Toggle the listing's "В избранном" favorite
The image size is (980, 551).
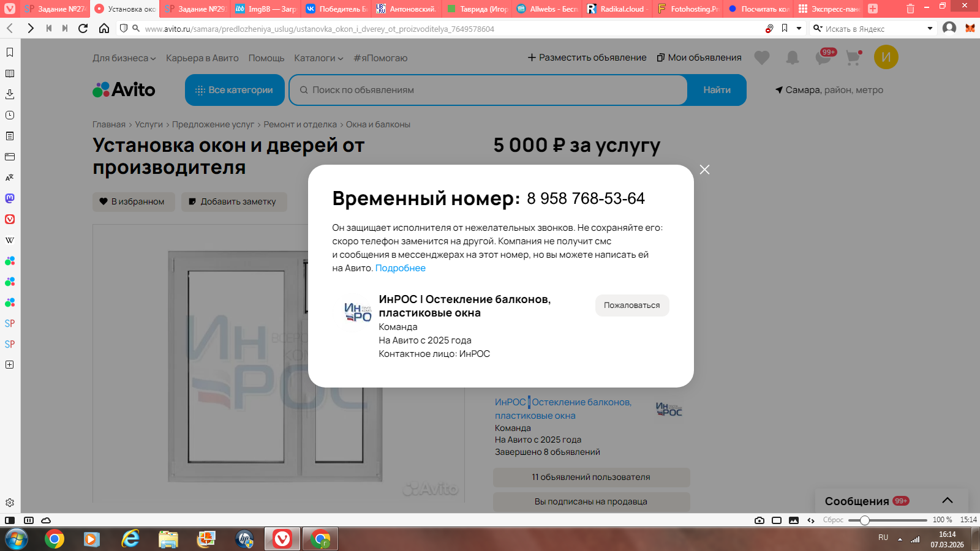click(x=134, y=201)
